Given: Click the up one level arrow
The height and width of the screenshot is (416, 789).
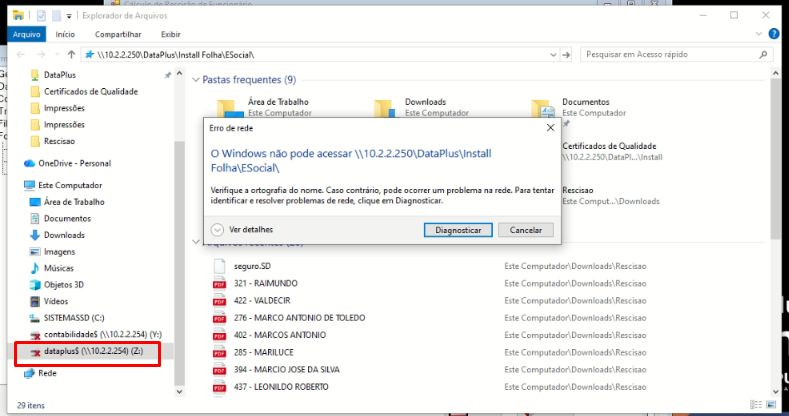Looking at the screenshot, I should pos(71,54).
